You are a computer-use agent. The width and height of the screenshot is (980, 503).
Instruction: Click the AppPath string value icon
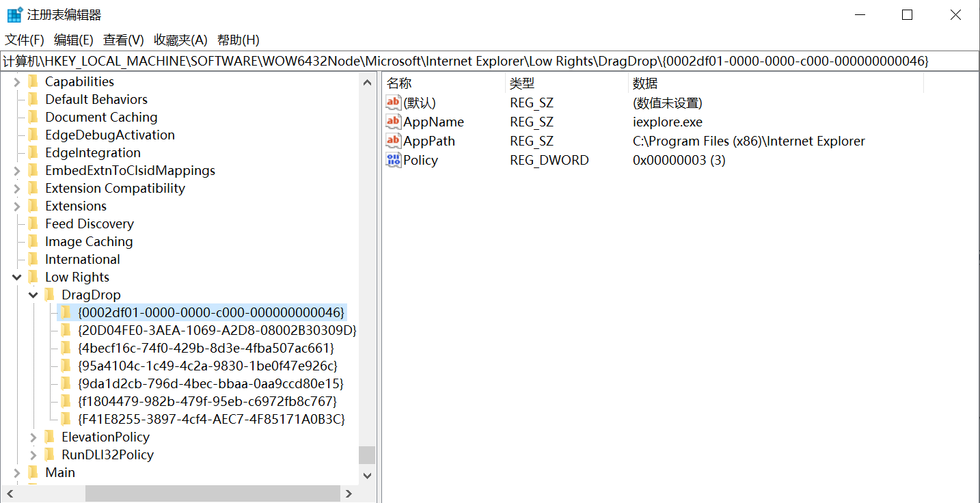pos(394,141)
